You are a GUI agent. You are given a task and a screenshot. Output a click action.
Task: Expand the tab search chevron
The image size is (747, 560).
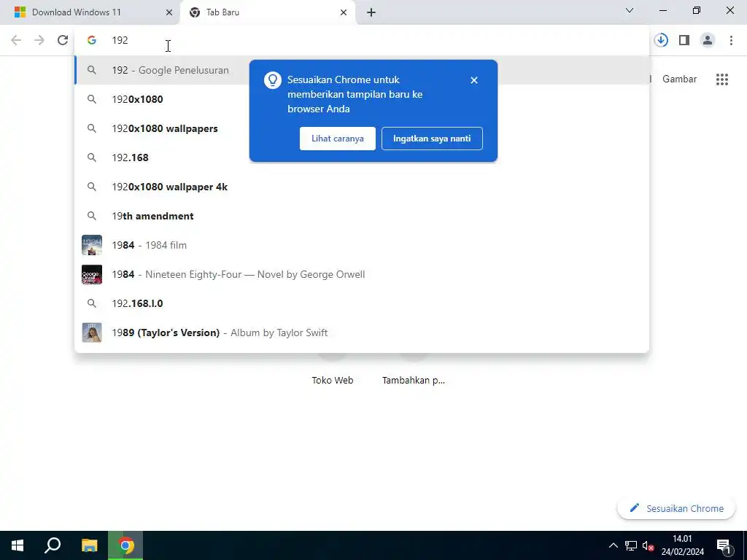[630, 10]
